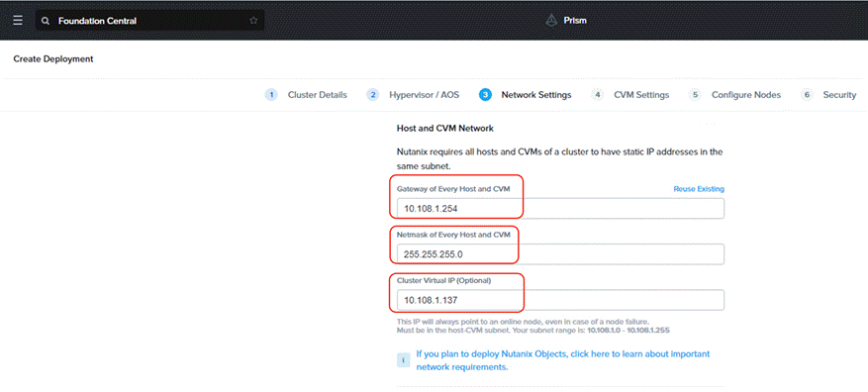
Task: Focus the Netmask of Every Host and CVM field
Action: pyautogui.click(x=560, y=254)
